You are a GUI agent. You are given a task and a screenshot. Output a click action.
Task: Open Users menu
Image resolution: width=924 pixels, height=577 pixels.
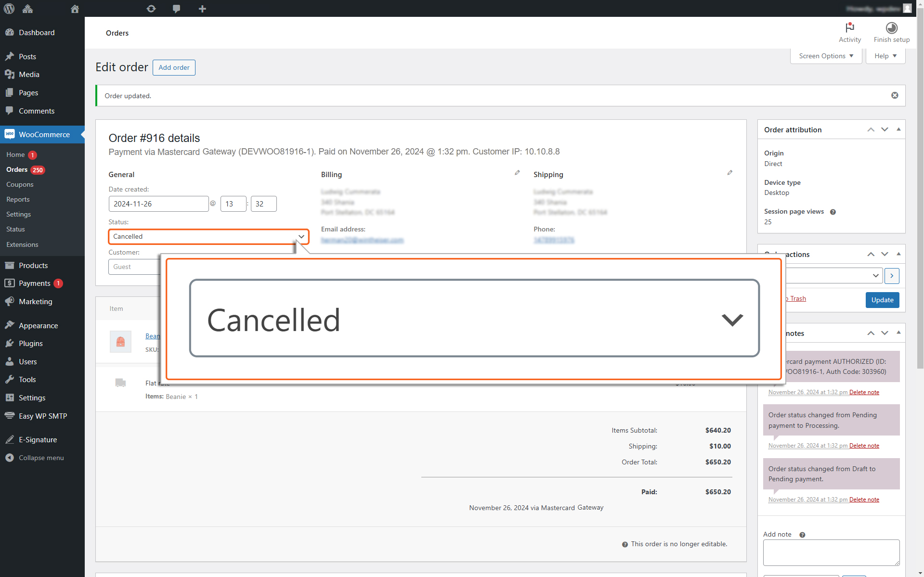pyautogui.click(x=42, y=362)
